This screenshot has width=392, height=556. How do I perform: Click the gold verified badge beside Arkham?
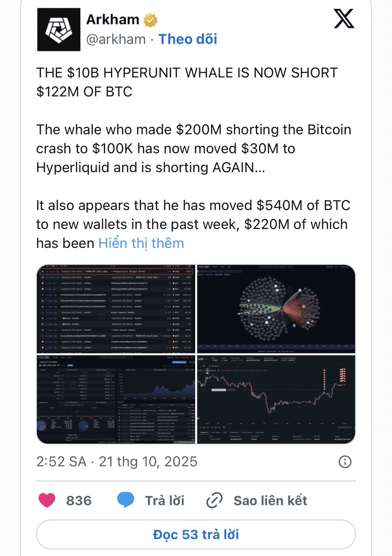[151, 20]
